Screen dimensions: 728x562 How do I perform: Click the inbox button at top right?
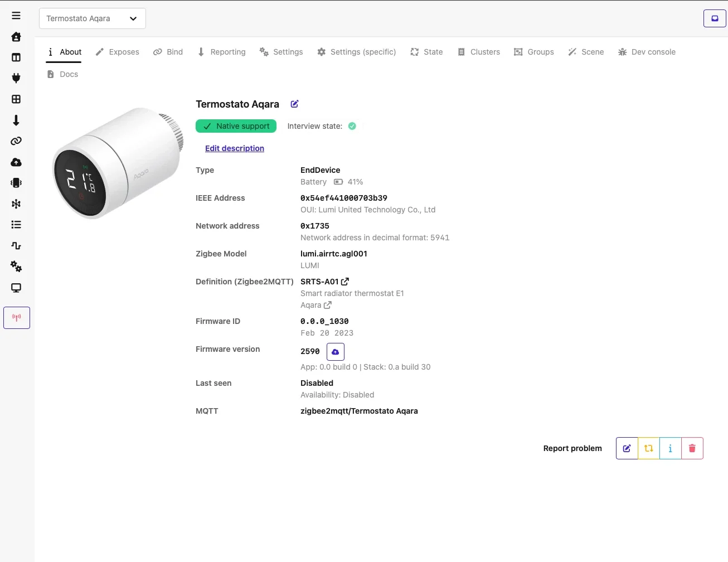[715, 18]
